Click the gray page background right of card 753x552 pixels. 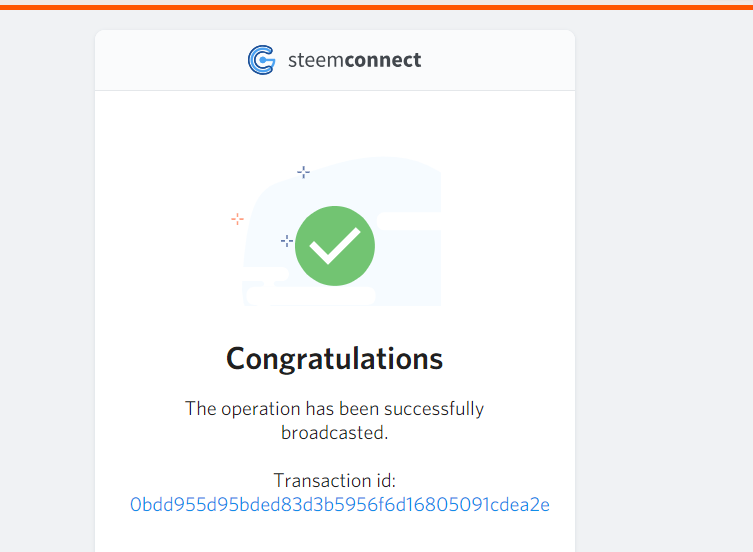(x=664, y=281)
